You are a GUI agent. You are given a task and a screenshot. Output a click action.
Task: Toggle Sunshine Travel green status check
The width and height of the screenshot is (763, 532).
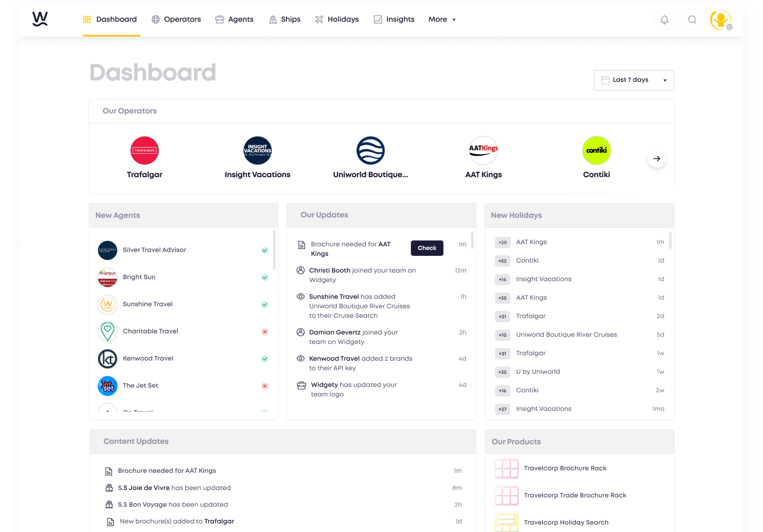pos(265,305)
